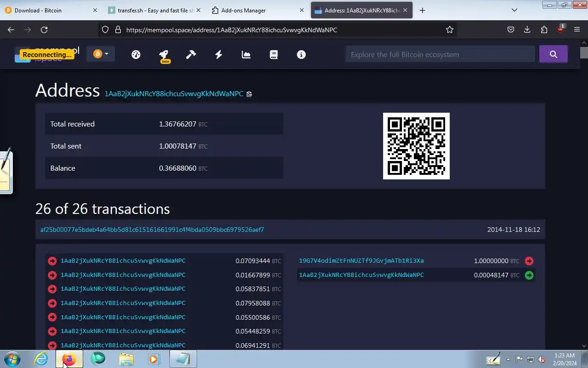Open the mempool dashboard gauge icon
This screenshot has height=368, width=588.
click(136, 54)
